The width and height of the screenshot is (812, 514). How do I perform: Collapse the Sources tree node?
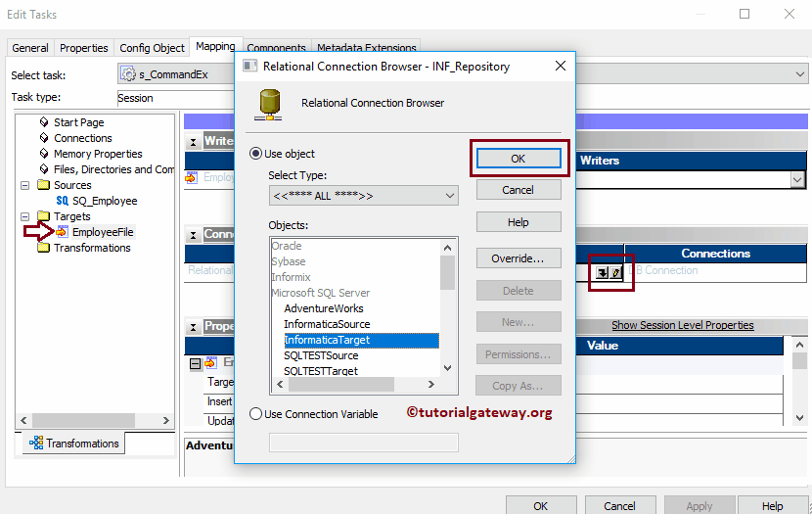click(24, 185)
